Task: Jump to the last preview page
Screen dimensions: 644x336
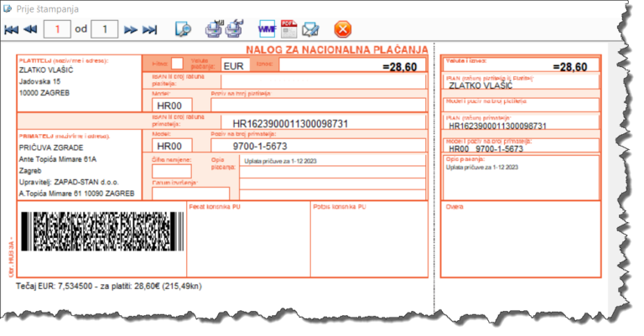Action: [150, 30]
